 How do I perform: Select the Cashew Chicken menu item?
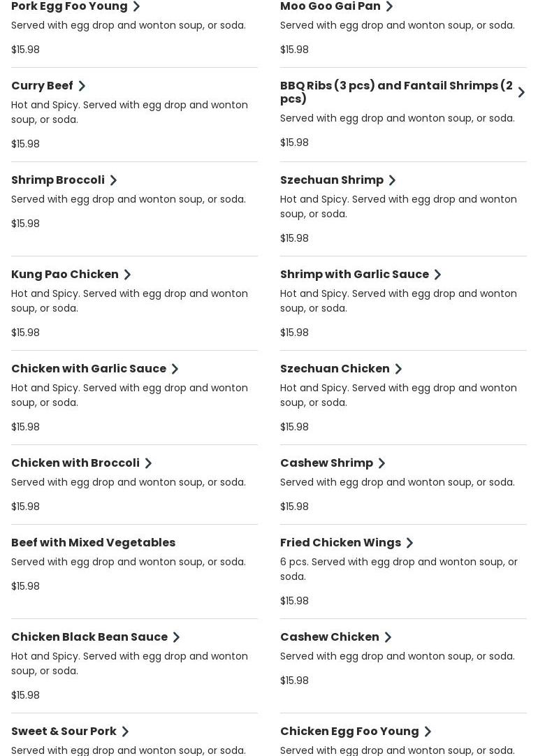click(x=330, y=637)
